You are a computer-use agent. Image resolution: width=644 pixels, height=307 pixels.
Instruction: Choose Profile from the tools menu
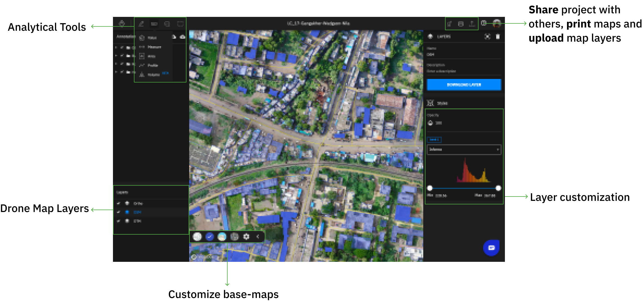(152, 65)
